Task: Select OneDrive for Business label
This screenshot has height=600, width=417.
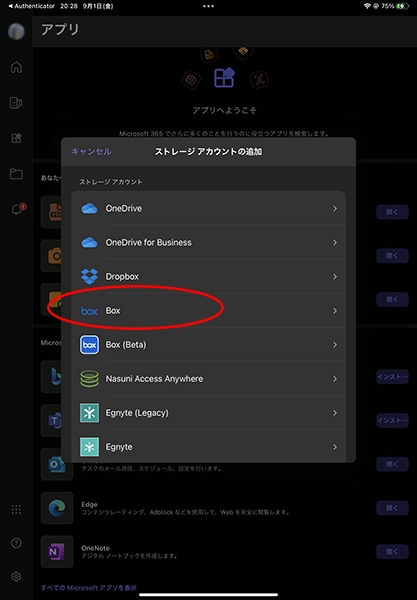Action: click(148, 243)
